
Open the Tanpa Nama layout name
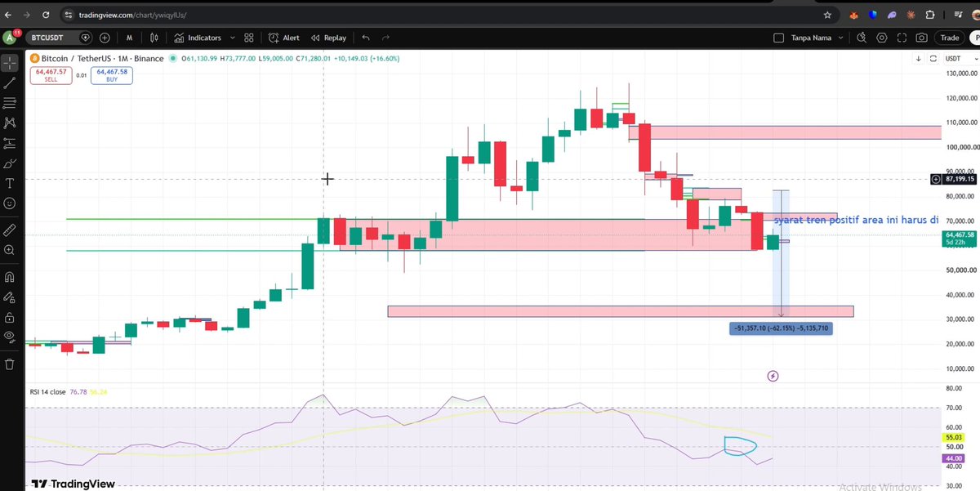tap(809, 38)
